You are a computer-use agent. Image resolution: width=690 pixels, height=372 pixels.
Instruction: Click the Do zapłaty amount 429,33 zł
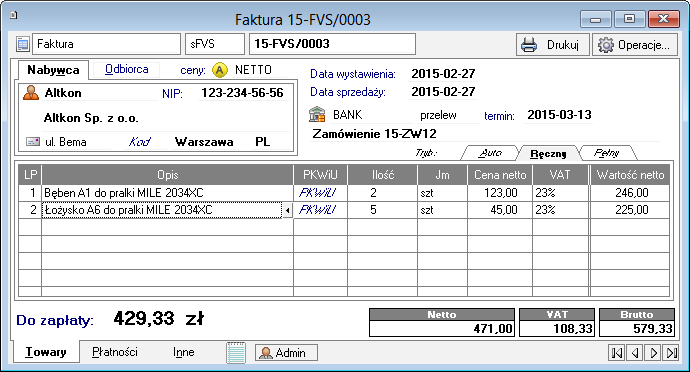tap(158, 318)
